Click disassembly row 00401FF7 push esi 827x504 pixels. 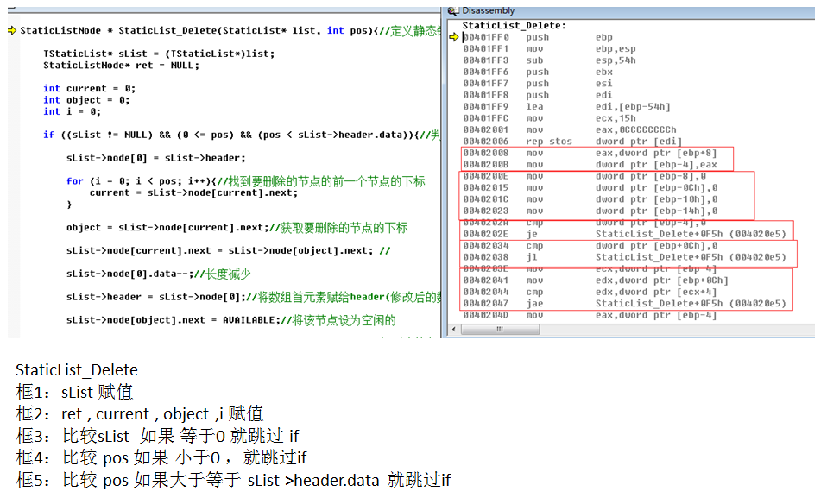click(538, 84)
